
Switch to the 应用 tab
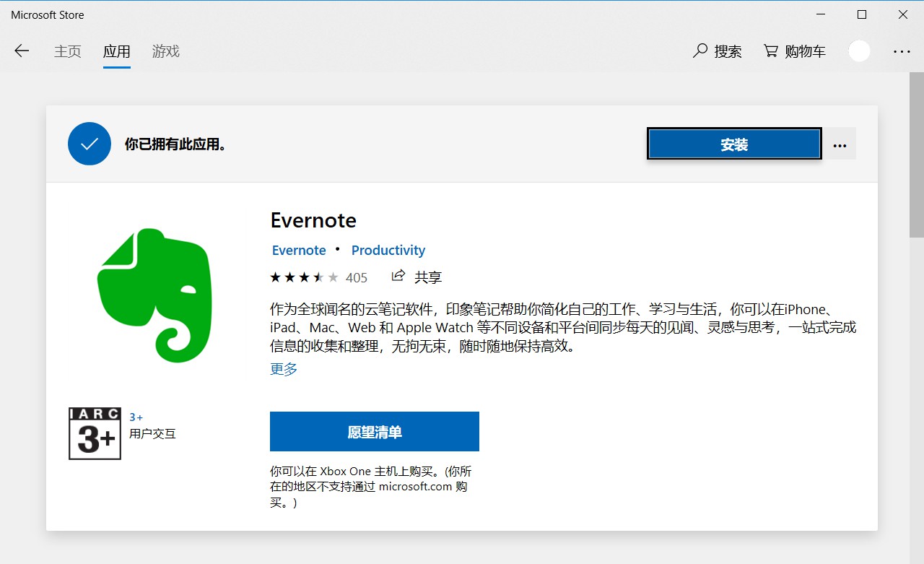pyautogui.click(x=116, y=51)
